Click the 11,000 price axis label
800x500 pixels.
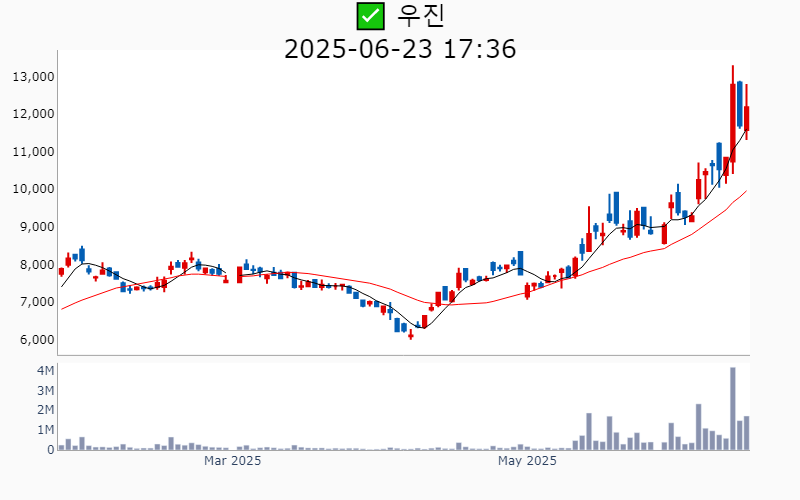pos(33,152)
